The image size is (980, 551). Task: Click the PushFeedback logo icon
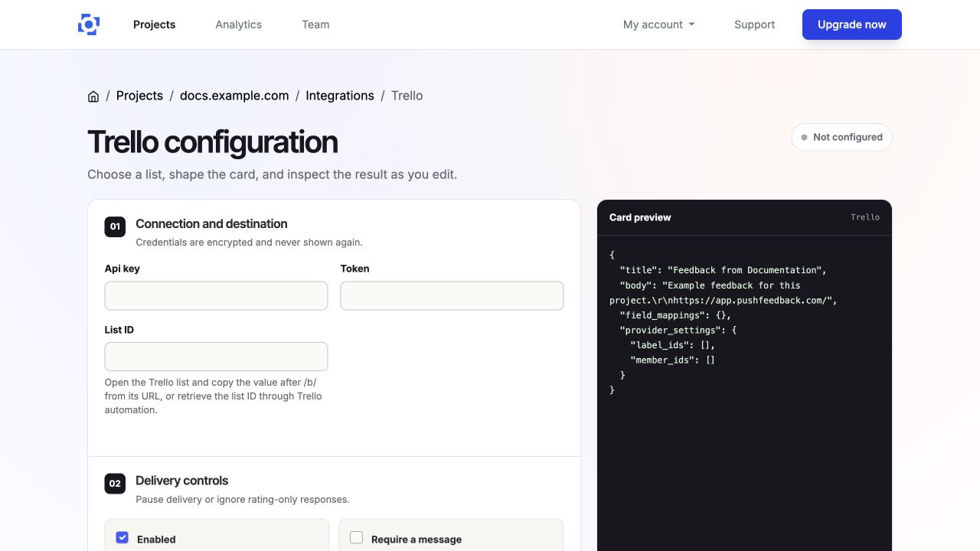[89, 24]
